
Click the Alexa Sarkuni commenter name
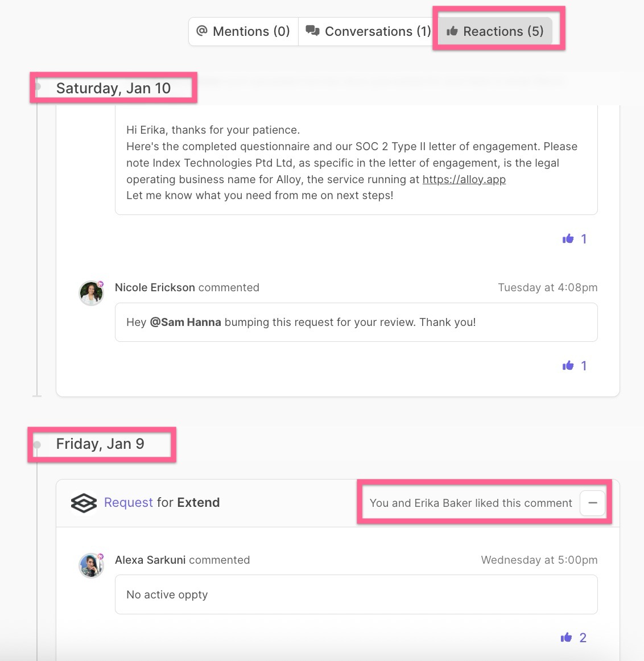[x=150, y=560]
